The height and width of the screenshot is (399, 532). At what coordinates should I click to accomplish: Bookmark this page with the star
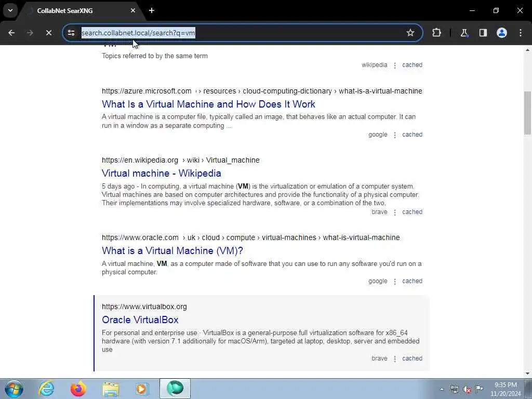(x=410, y=33)
